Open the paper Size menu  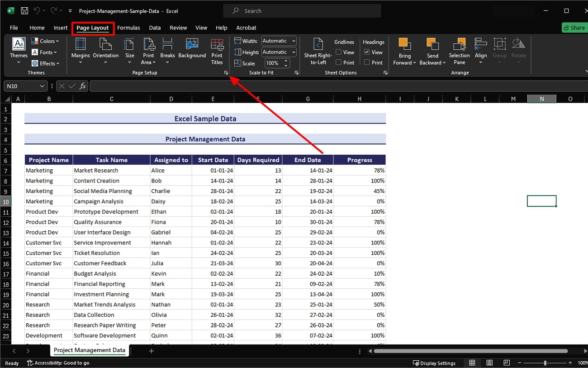pos(130,50)
